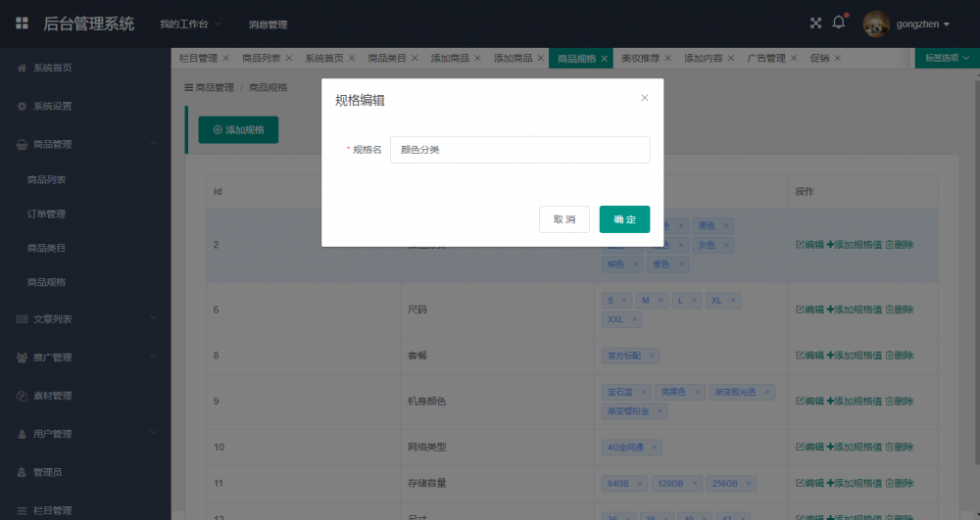Click 添加规格值 for 尺码 row
The width and height of the screenshot is (980, 520).
[855, 309]
